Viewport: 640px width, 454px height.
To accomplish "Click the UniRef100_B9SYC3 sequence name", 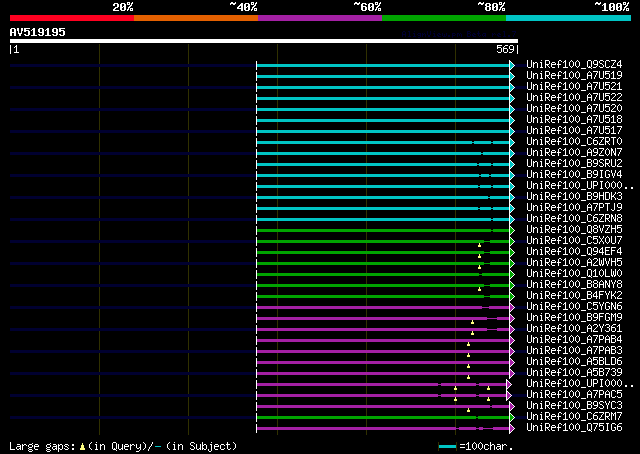I will [574, 406].
